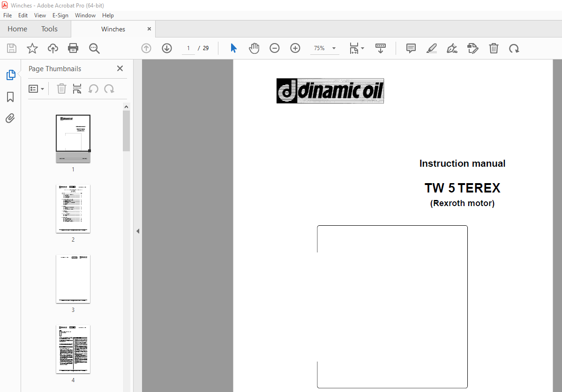562x392 pixels.
Task: Activate the Hand pan tool
Action: pyautogui.click(x=254, y=48)
